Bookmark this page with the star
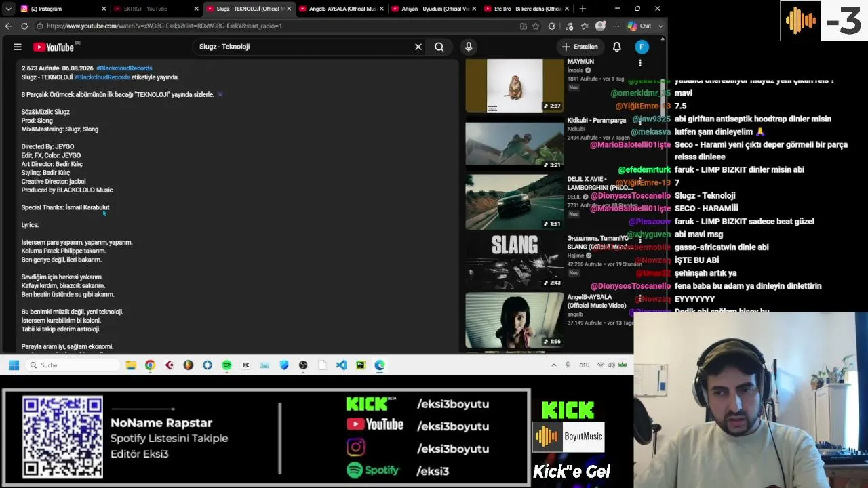This screenshot has height=488, width=868. point(536,26)
